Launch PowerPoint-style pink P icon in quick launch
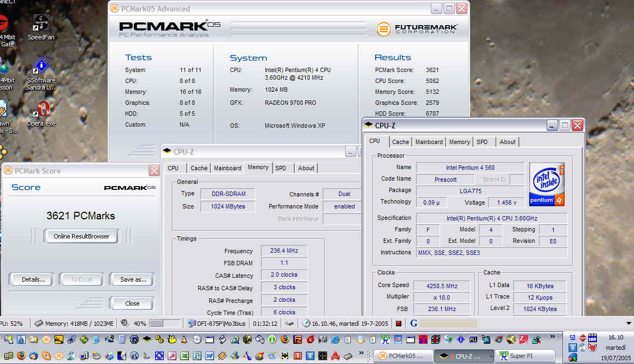The height and width of the screenshot is (364, 634). click(172, 356)
